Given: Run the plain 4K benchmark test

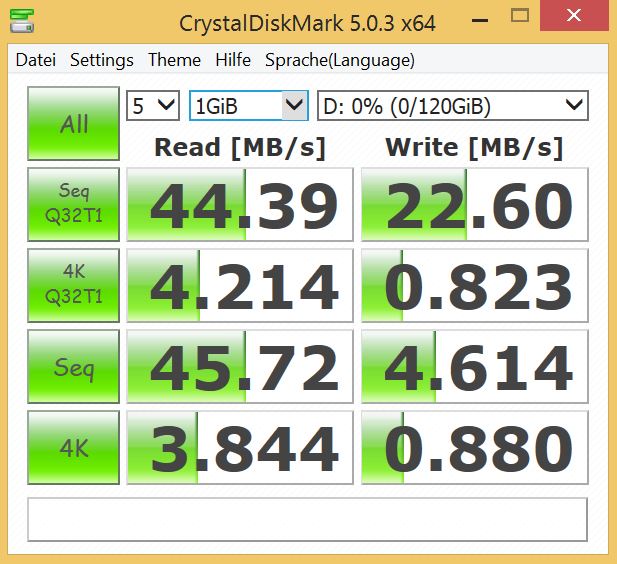Looking at the screenshot, I should [x=74, y=449].
